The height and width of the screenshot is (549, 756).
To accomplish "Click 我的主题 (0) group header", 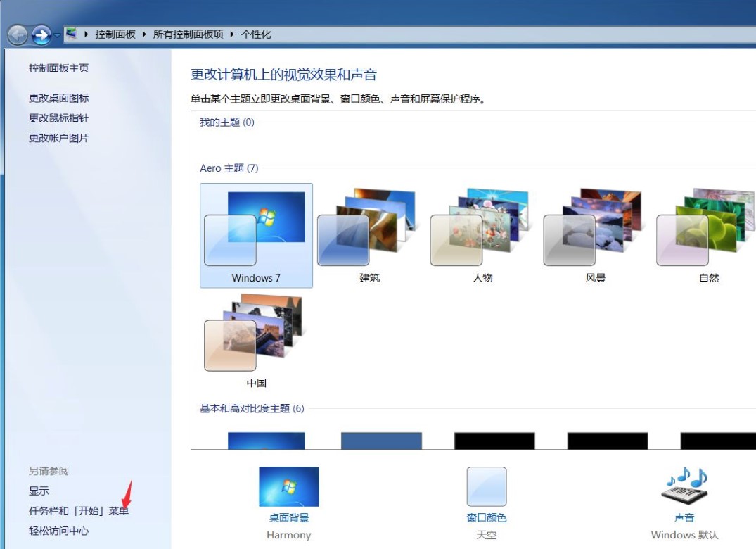I will pos(227,122).
